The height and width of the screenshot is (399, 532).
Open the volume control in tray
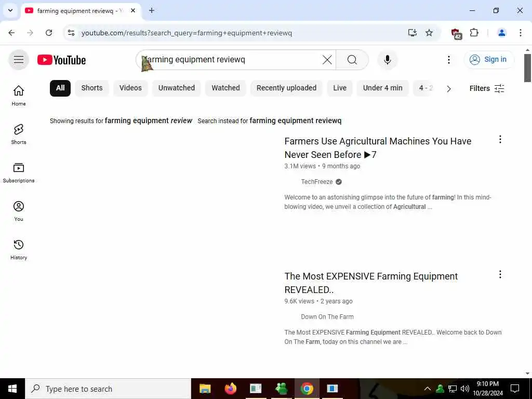[465, 389]
